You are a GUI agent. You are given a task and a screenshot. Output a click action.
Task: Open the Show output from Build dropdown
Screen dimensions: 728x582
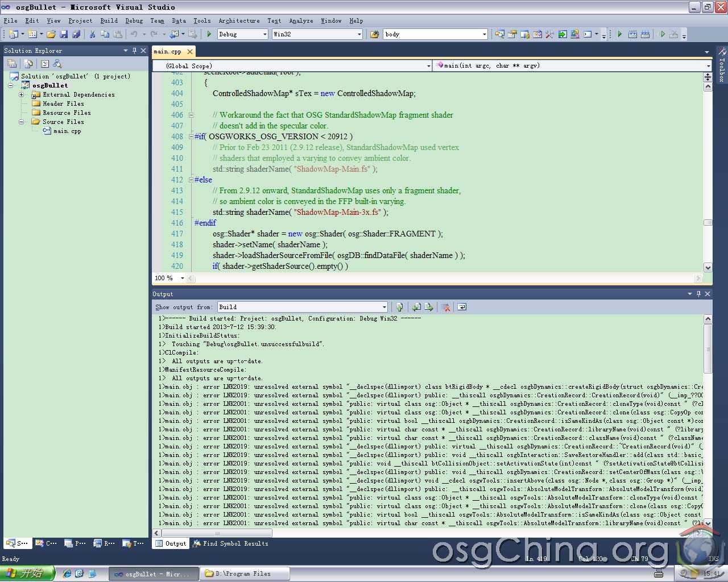coord(384,307)
